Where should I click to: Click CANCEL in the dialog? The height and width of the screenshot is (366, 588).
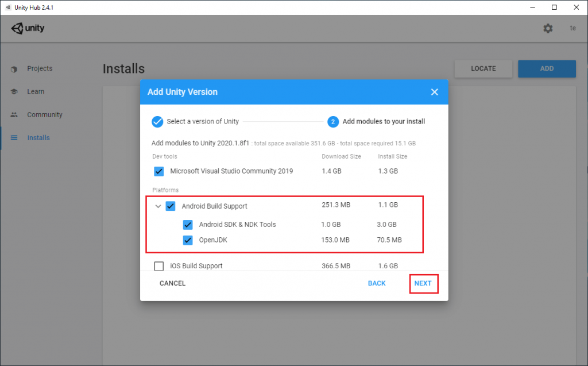[172, 283]
